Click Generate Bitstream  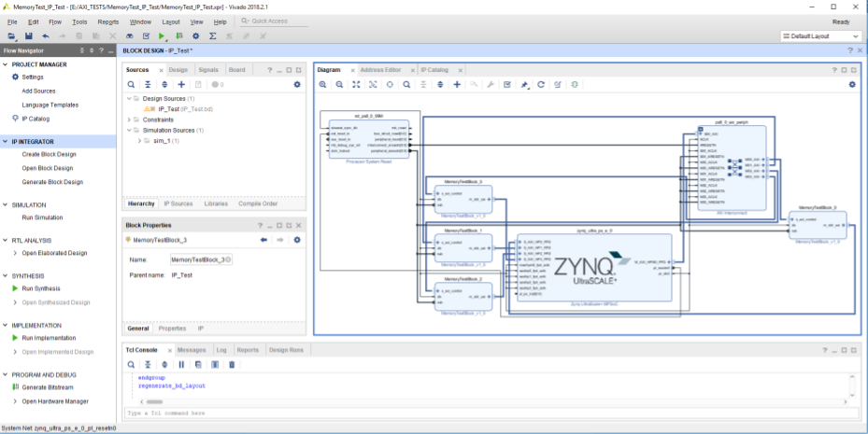click(48, 387)
